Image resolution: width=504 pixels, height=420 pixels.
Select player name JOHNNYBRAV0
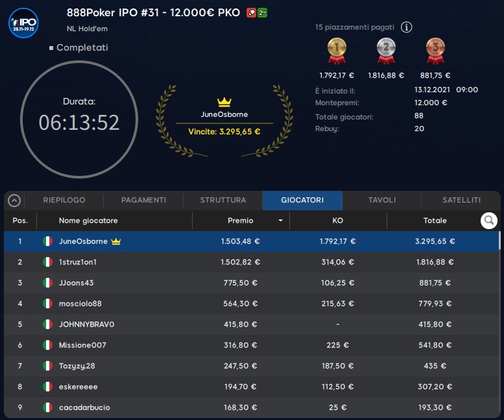click(x=86, y=324)
